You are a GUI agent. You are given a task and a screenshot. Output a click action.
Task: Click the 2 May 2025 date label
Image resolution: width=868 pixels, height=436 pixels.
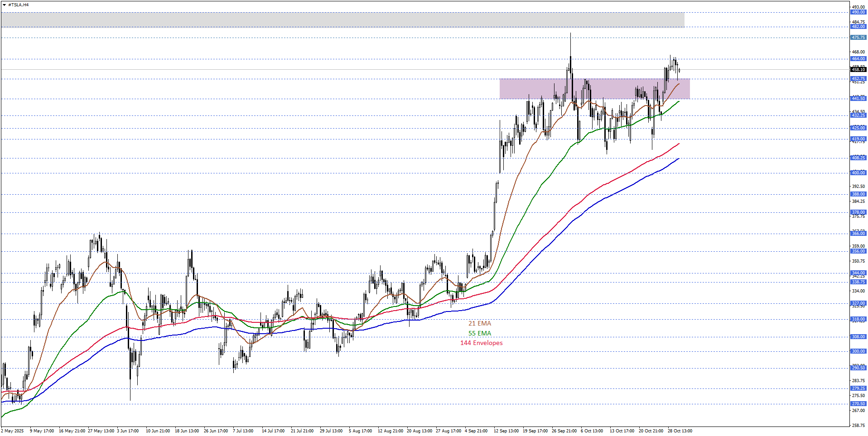pos(13,431)
